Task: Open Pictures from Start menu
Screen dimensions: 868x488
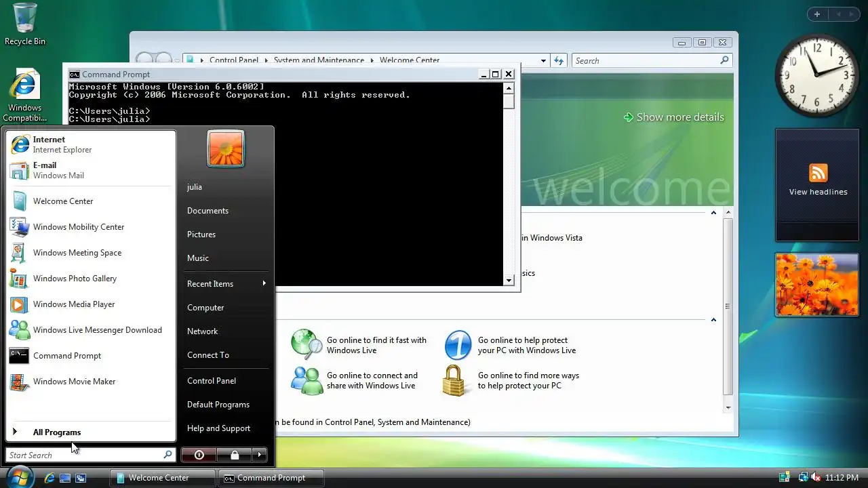Action: point(226,235)
